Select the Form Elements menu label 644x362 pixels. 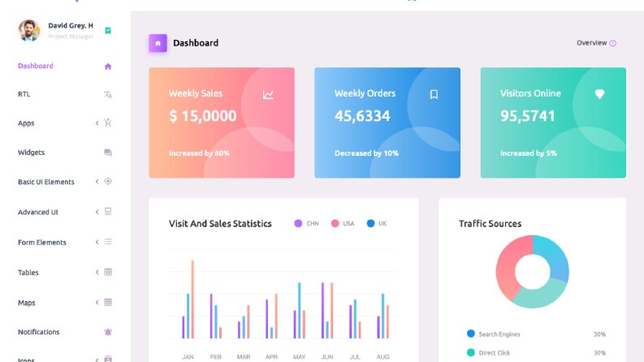coord(42,242)
